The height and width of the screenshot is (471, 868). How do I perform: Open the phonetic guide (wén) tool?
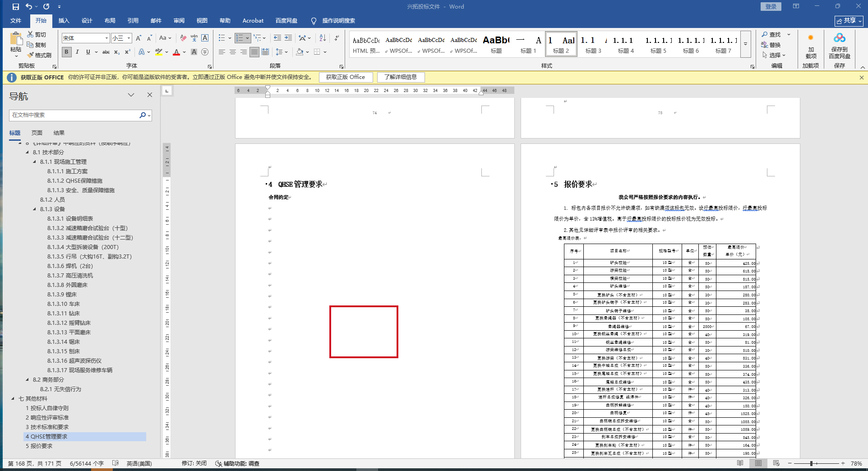[194, 38]
